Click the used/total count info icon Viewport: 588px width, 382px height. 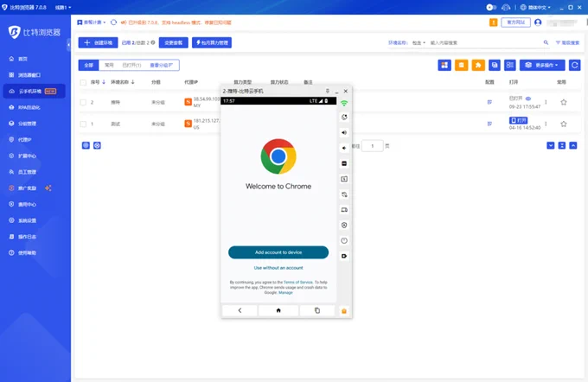[x=153, y=42]
